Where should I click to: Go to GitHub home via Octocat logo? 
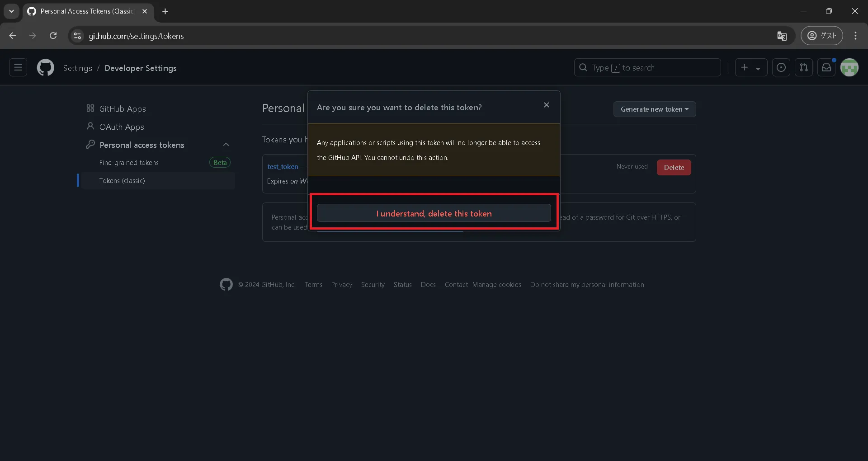click(x=45, y=68)
